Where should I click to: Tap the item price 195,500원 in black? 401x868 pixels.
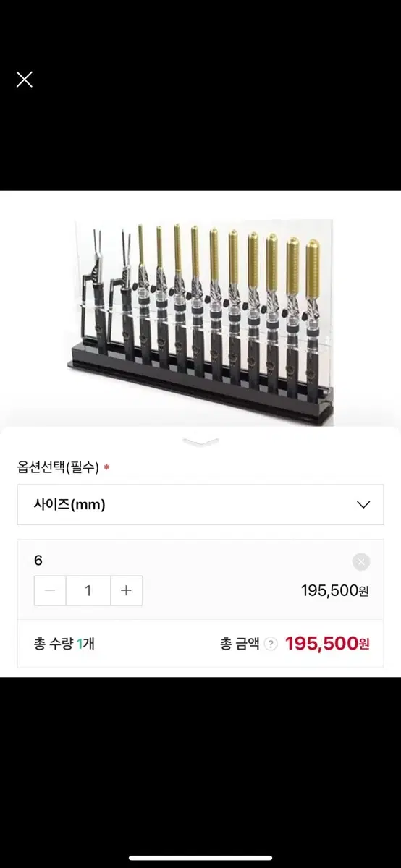click(x=335, y=590)
